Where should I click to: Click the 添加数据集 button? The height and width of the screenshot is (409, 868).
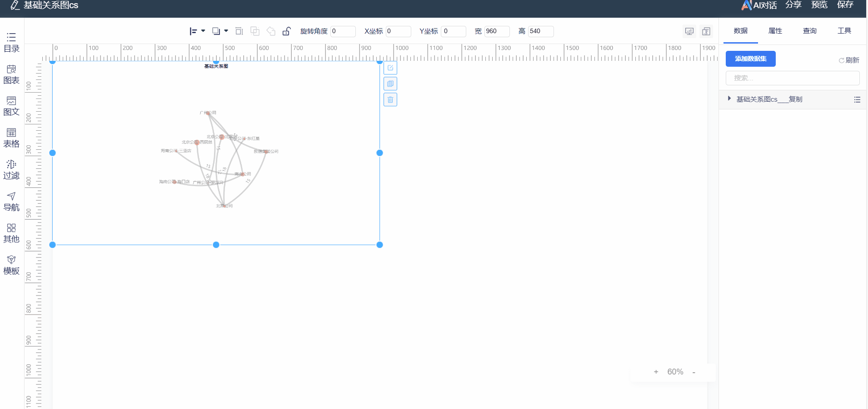(x=750, y=59)
